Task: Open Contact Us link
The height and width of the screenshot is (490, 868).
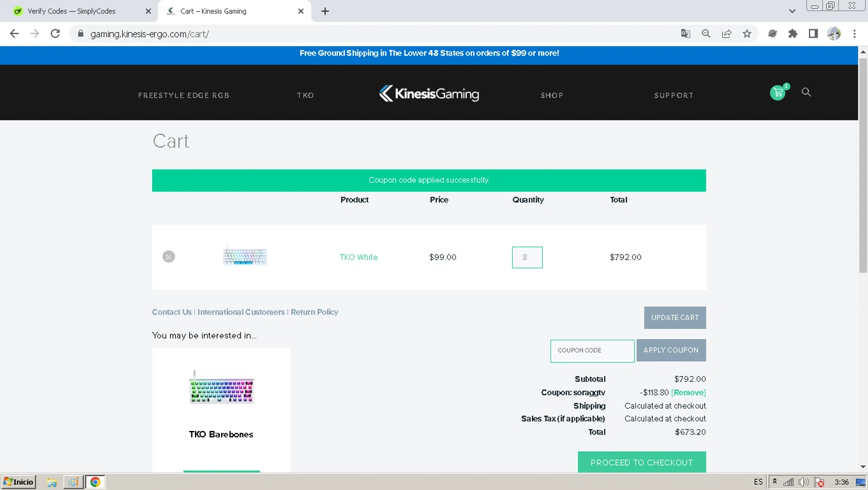Action: (x=172, y=312)
